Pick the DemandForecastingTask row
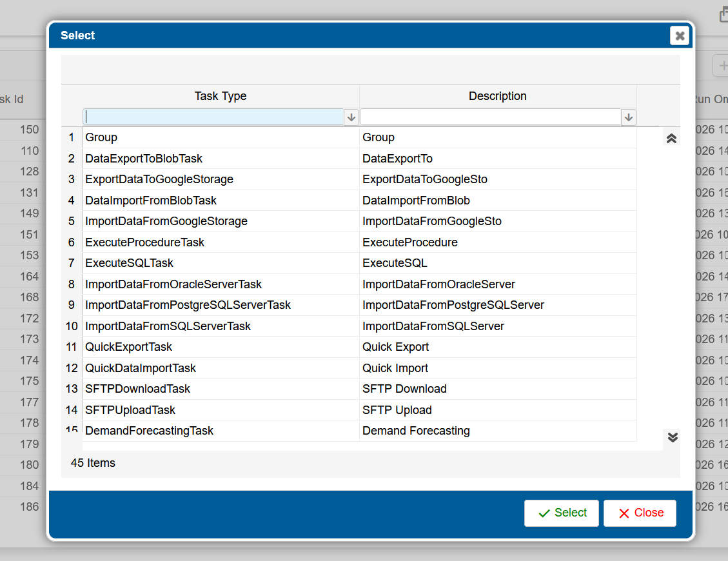The height and width of the screenshot is (561, 728). [149, 431]
